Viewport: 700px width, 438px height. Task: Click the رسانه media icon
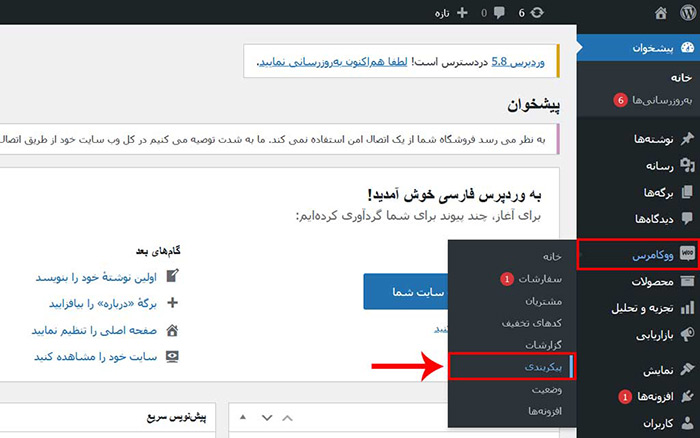tap(687, 166)
